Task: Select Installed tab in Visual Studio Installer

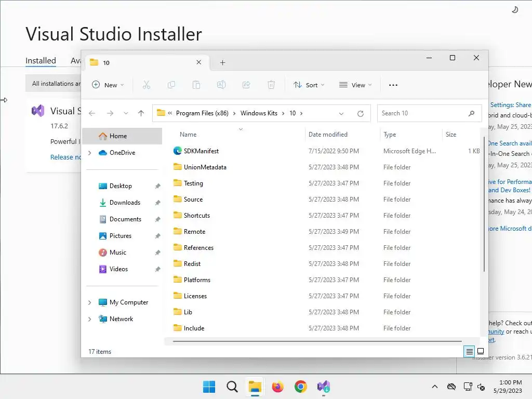Action: 41,61
